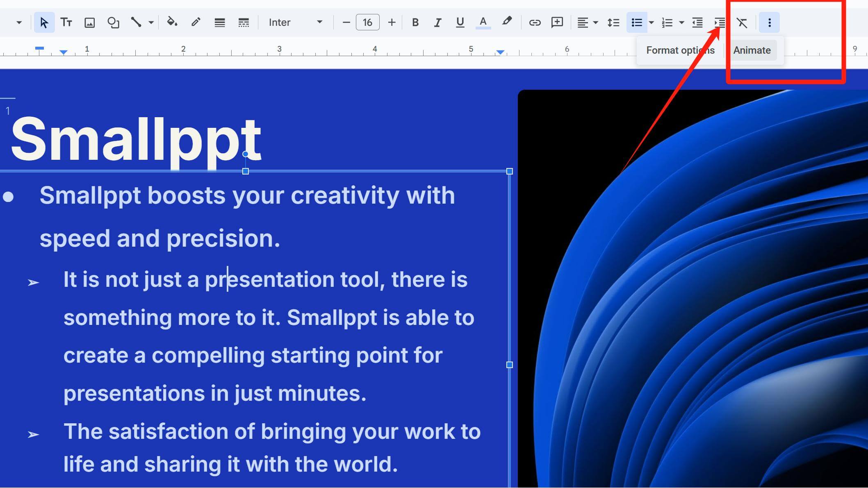Screen dimensions: 868x488
Task: Click 'presentations in just minutes.' line
Action: coord(215,394)
